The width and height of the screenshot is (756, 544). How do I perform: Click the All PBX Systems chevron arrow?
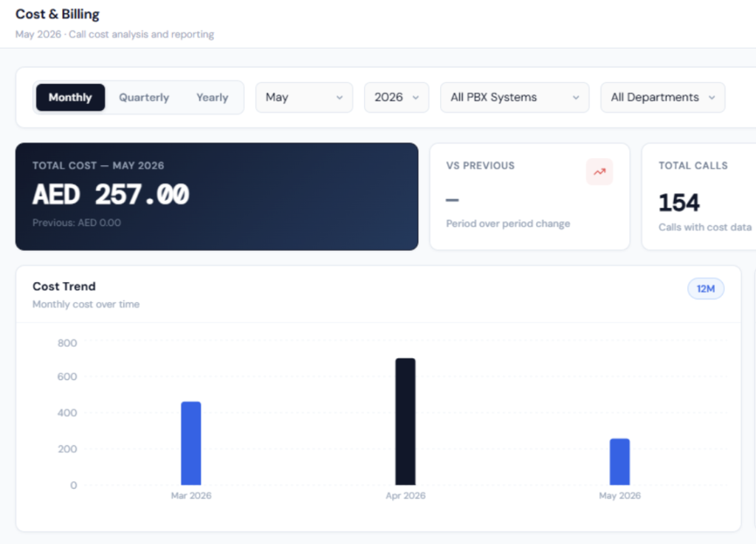(576, 97)
